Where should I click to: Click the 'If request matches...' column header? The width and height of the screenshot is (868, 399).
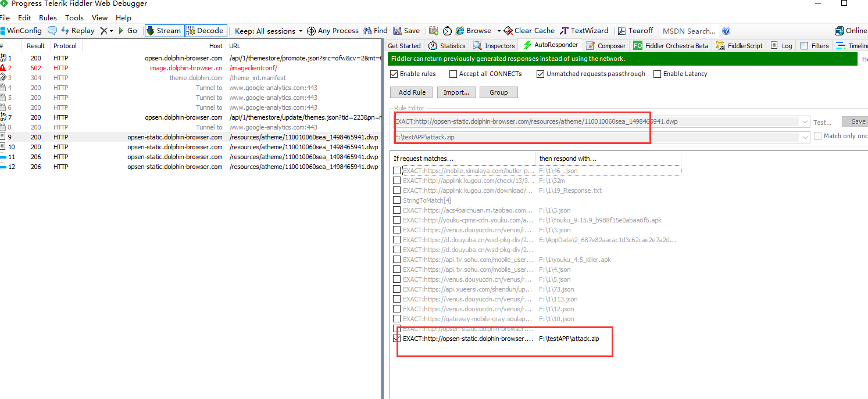tap(463, 158)
